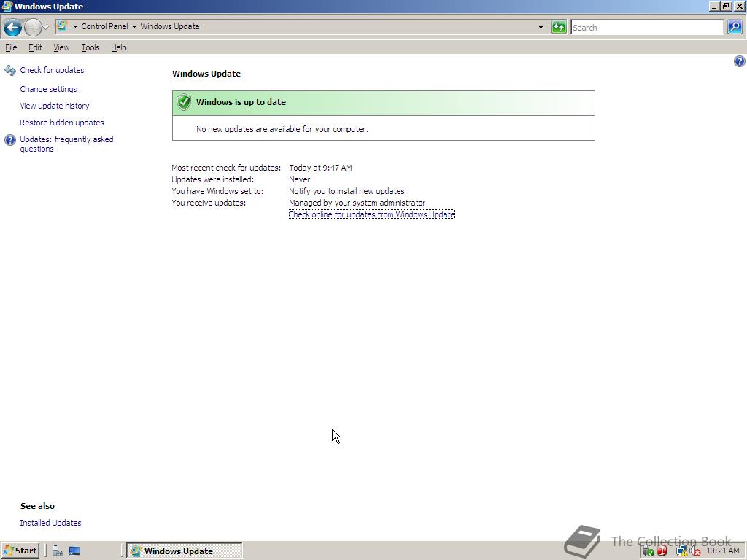The width and height of the screenshot is (747, 560).
Task: Click the grayed forward arrow button
Action: click(33, 27)
